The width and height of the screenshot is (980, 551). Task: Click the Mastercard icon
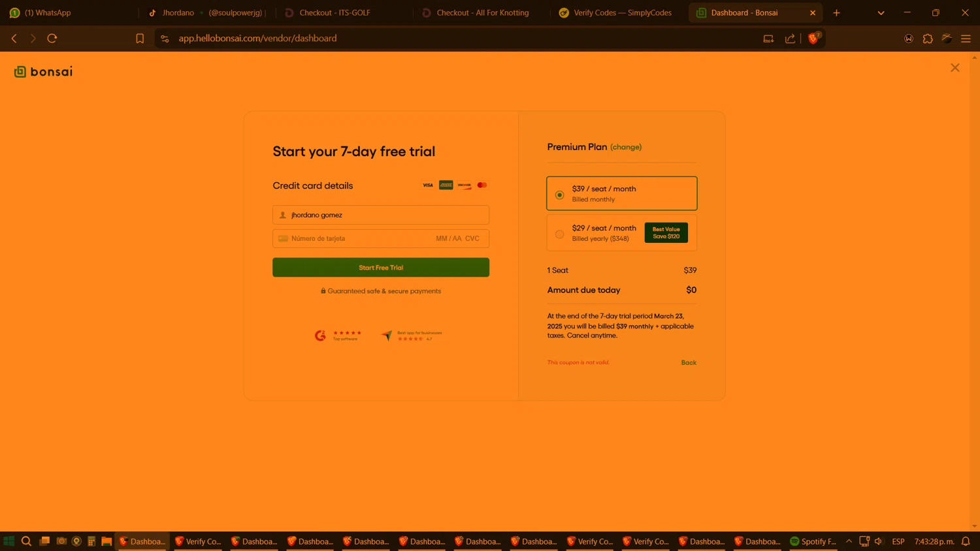click(482, 185)
